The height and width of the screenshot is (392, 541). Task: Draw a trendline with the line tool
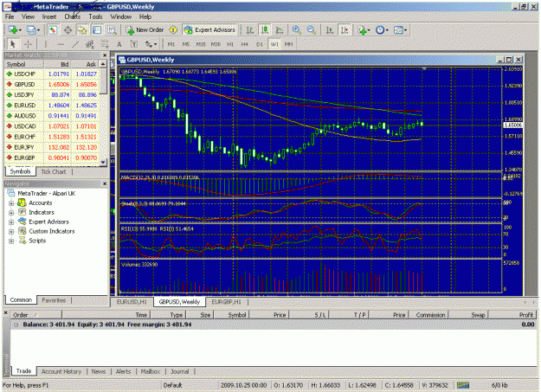coord(75,44)
